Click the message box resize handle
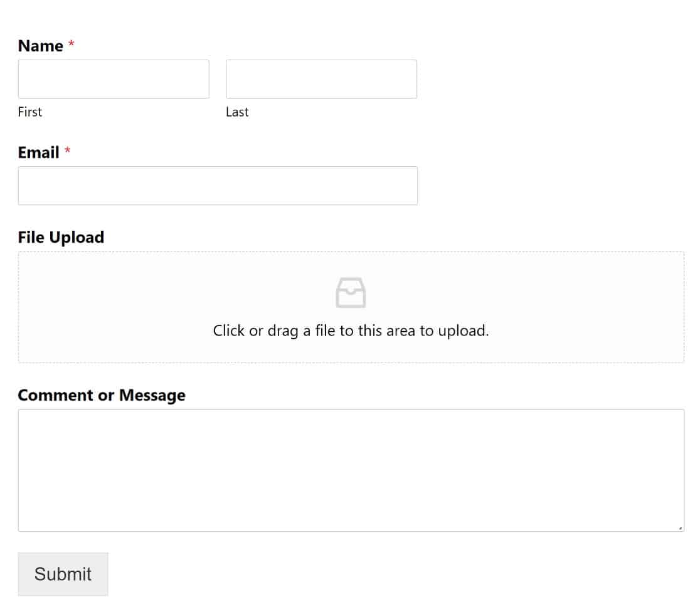The image size is (700, 609). pos(681,528)
